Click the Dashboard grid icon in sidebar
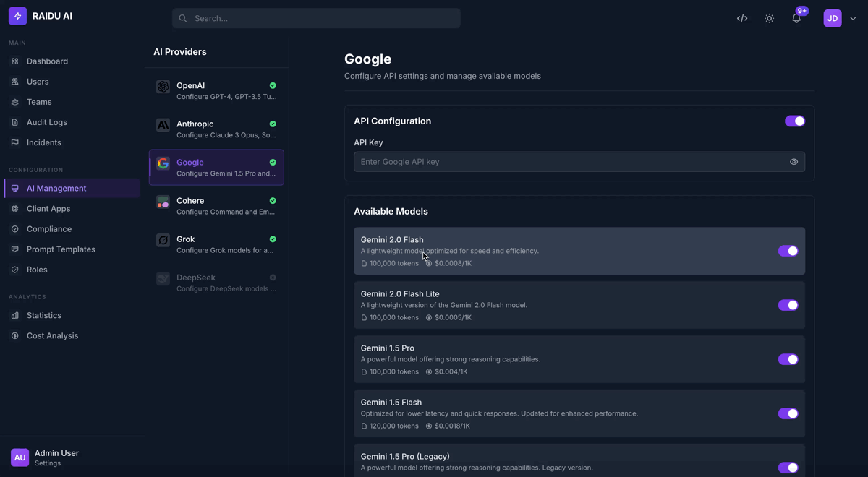Image resolution: width=868 pixels, height=477 pixels. (x=14, y=61)
